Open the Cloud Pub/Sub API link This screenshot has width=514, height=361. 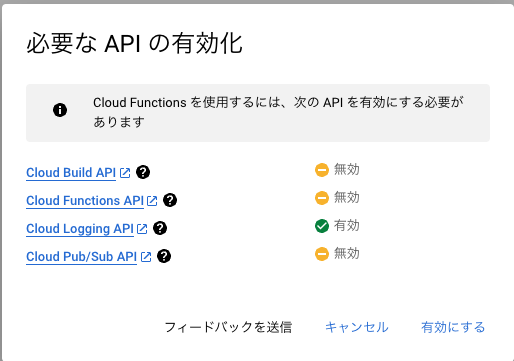[x=82, y=257]
